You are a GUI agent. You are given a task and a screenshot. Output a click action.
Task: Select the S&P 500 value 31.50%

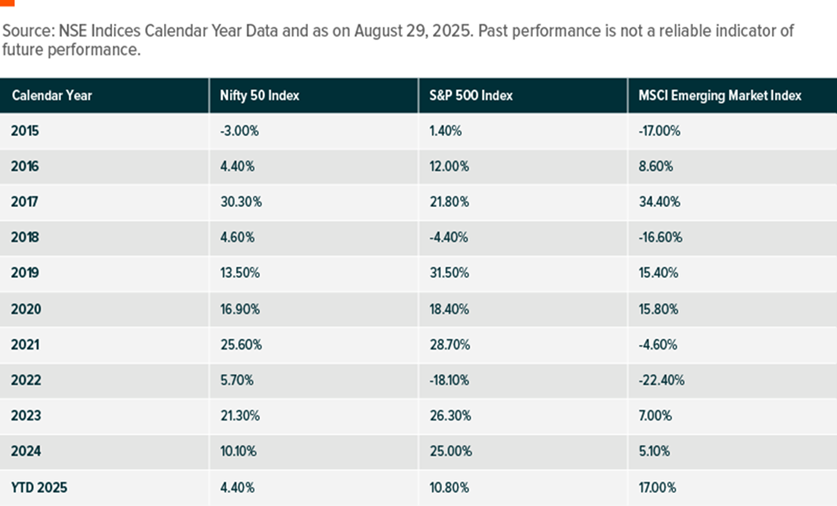click(448, 273)
